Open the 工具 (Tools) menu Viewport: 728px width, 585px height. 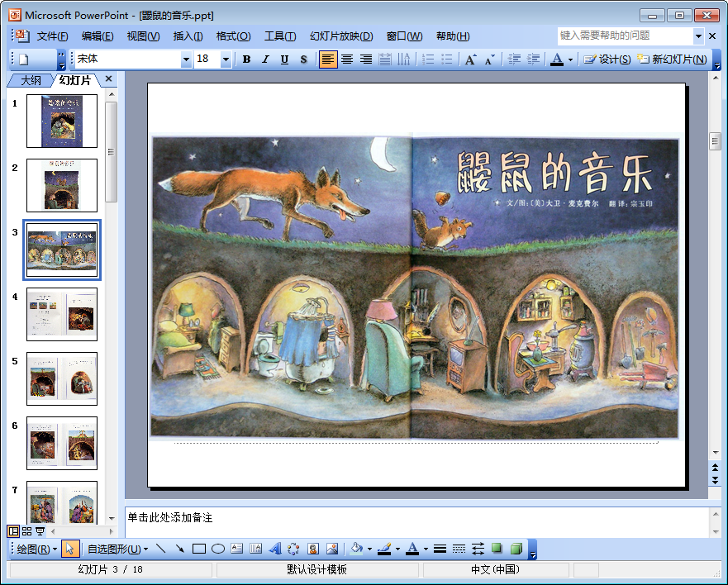pyautogui.click(x=280, y=36)
